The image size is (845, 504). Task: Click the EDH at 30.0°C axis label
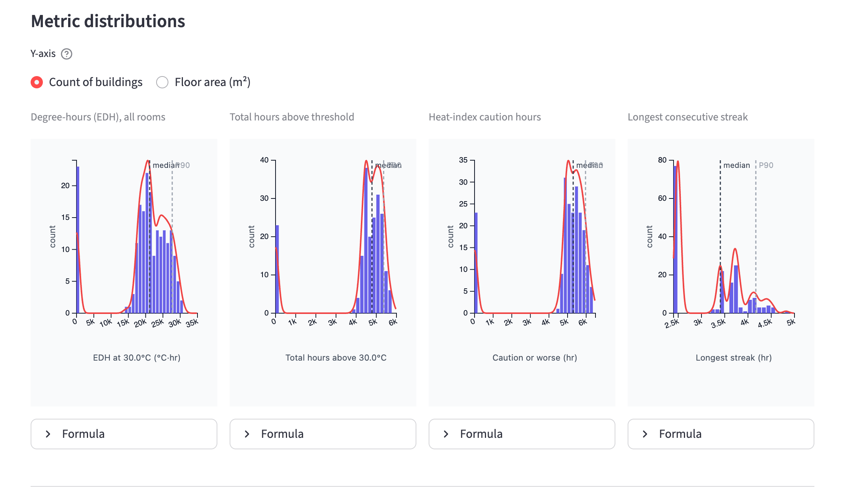click(137, 358)
